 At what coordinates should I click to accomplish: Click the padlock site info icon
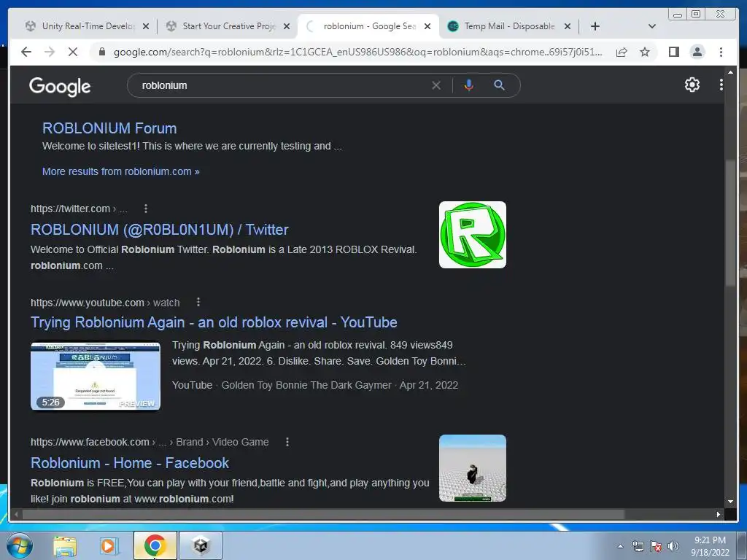click(101, 52)
